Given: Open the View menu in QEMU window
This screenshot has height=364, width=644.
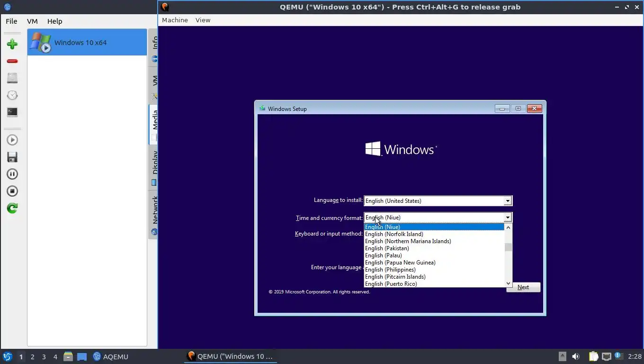Looking at the screenshot, I should (203, 20).
